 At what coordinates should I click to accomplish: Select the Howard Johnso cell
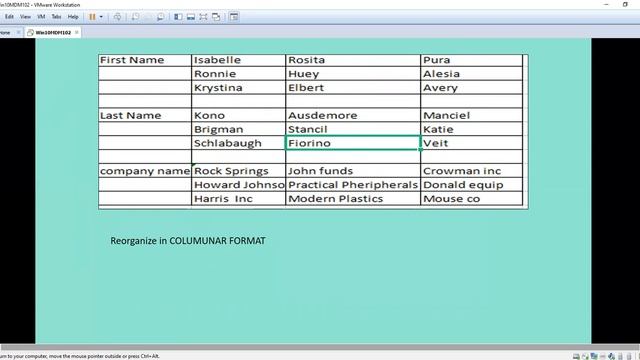coord(238,185)
